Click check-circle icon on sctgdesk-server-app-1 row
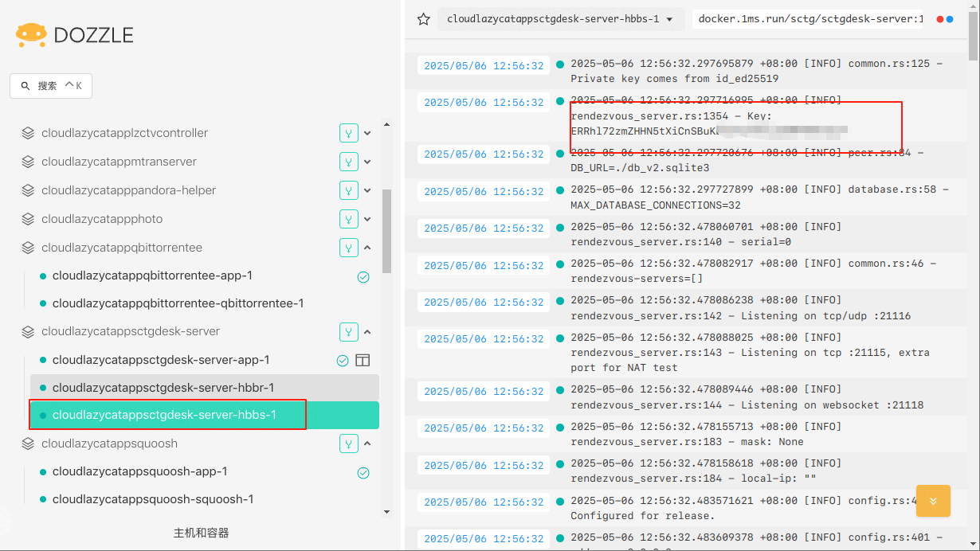Image resolution: width=980 pixels, height=551 pixels. 343,361
